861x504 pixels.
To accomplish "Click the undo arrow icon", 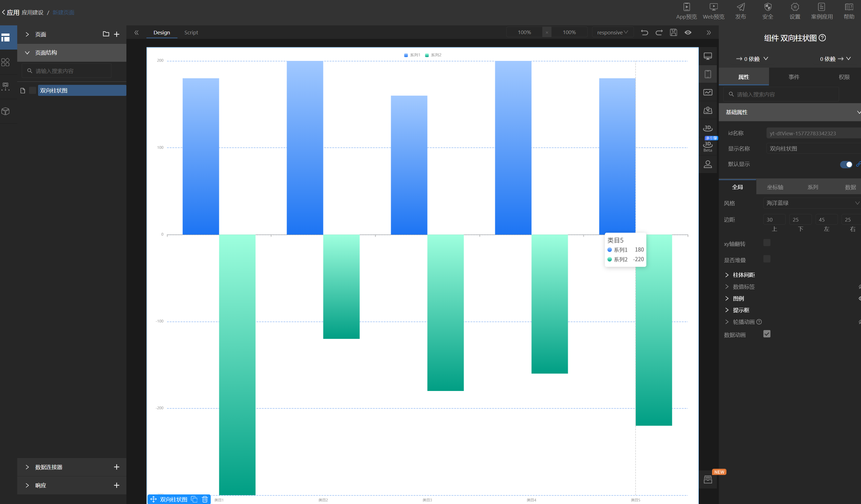I will 644,32.
